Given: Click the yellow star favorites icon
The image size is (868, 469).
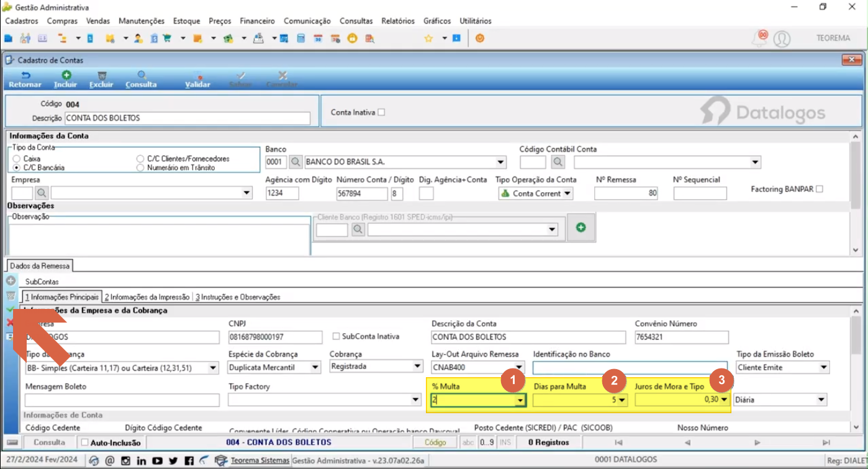Looking at the screenshot, I should click(x=428, y=38).
